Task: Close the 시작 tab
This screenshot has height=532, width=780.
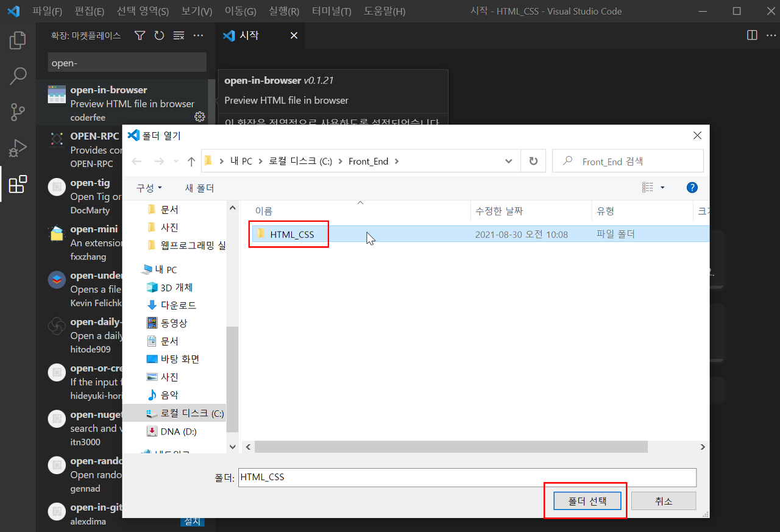Action: click(x=294, y=36)
